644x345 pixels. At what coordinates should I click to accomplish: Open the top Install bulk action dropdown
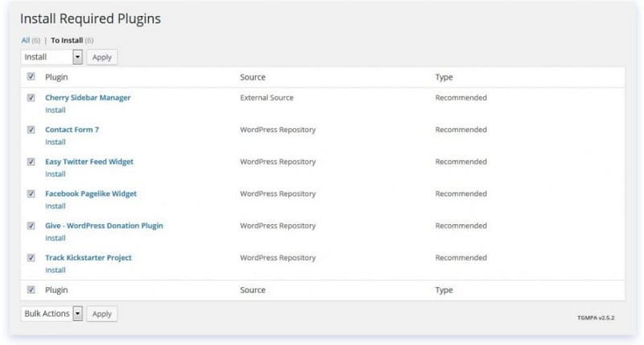tap(52, 57)
